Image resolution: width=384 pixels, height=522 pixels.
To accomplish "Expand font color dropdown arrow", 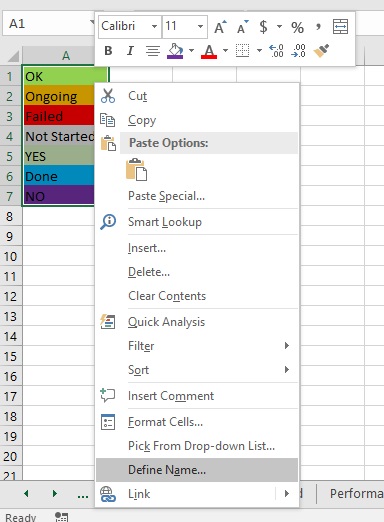I will click(x=225, y=51).
